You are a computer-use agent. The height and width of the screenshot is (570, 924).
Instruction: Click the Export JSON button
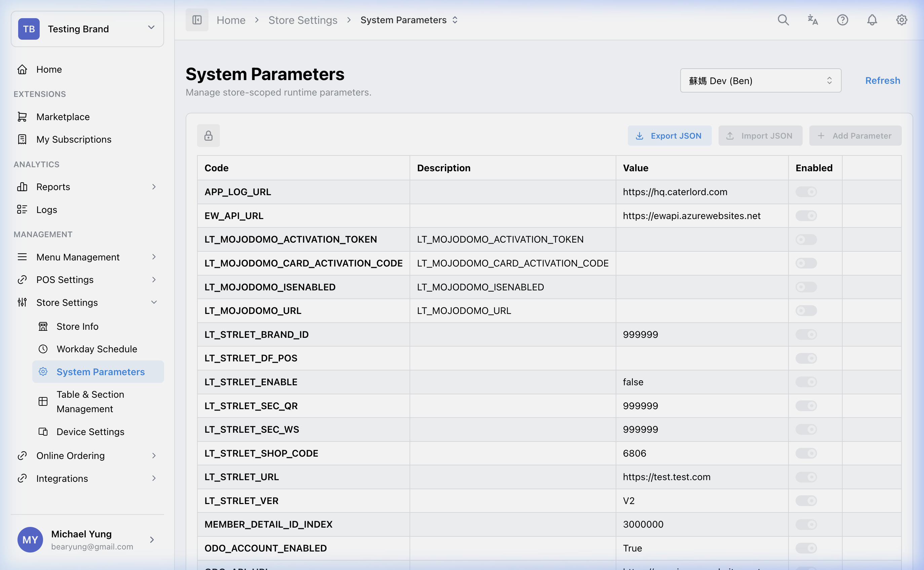669,135
